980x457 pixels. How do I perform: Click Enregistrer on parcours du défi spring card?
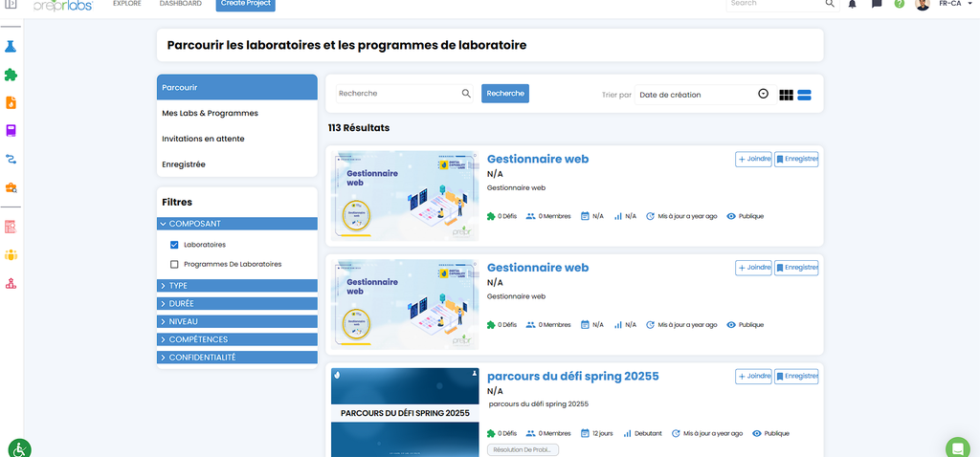tap(796, 377)
